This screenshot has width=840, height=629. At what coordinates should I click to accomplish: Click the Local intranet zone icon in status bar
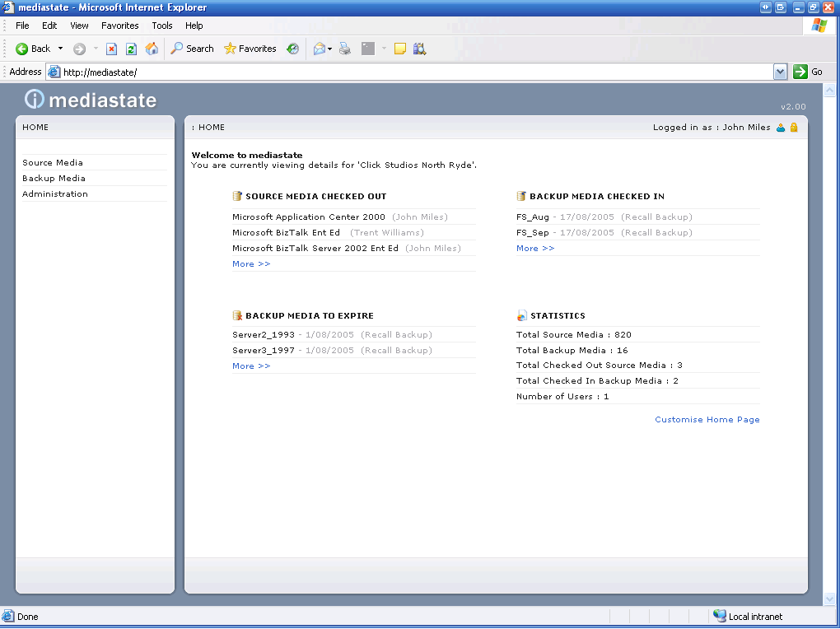point(720,616)
